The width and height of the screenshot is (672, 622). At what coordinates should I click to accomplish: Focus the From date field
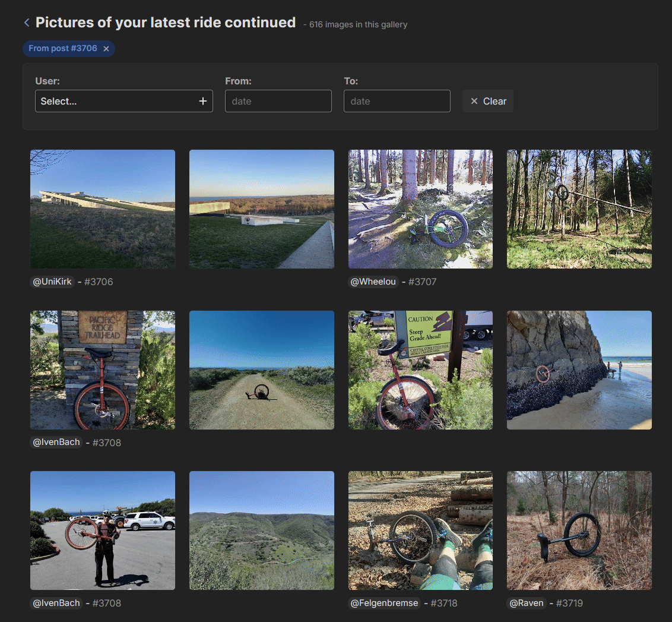pyautogui.click(x=278, y=101)
